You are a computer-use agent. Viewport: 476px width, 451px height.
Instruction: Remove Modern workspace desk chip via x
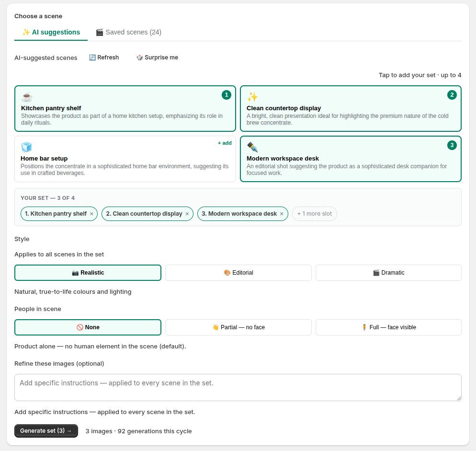(x=282, y=214)
